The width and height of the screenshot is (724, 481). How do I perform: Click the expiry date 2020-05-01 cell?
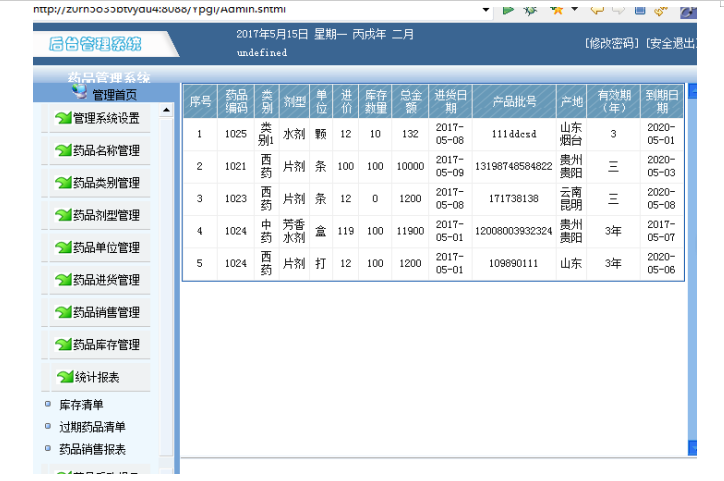[661, 134]
